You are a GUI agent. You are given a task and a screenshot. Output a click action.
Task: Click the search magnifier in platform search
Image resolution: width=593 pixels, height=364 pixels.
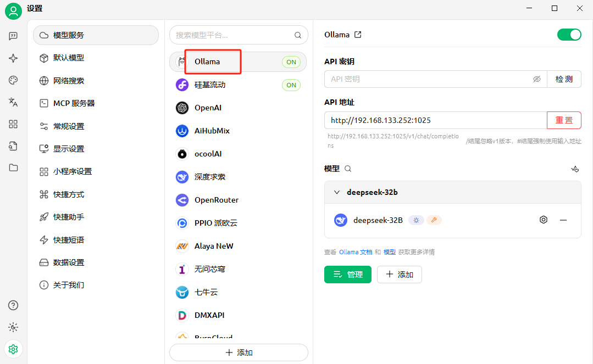coord(298,35)
